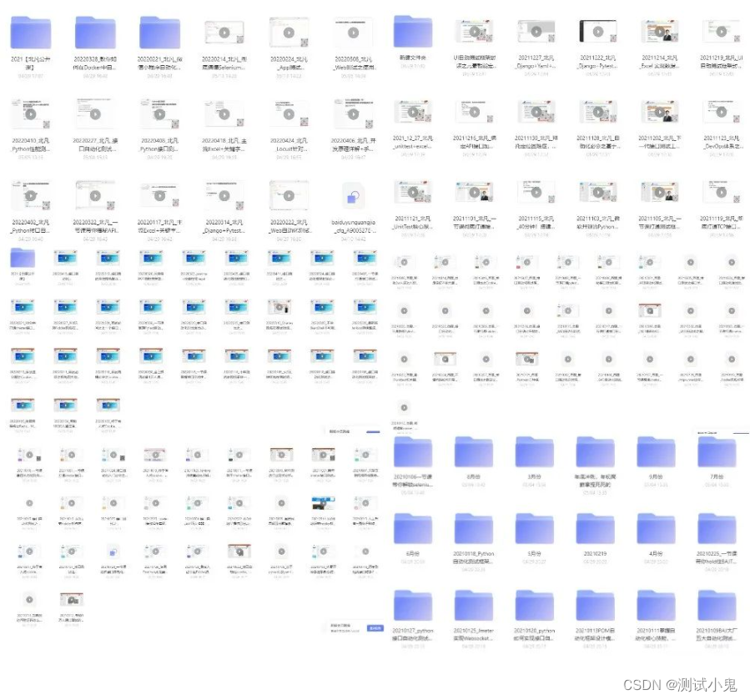Play the UI自动化测试框架 video without date prefix

click(475, 31)
